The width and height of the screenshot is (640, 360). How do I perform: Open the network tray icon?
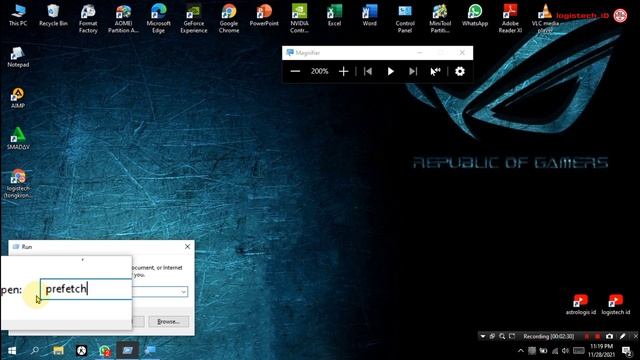tap(555, 351)
